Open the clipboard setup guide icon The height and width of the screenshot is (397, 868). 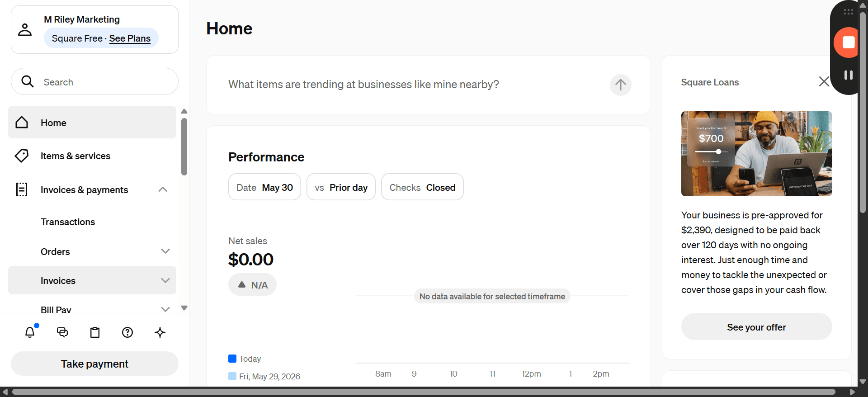[x=95, y=332]
